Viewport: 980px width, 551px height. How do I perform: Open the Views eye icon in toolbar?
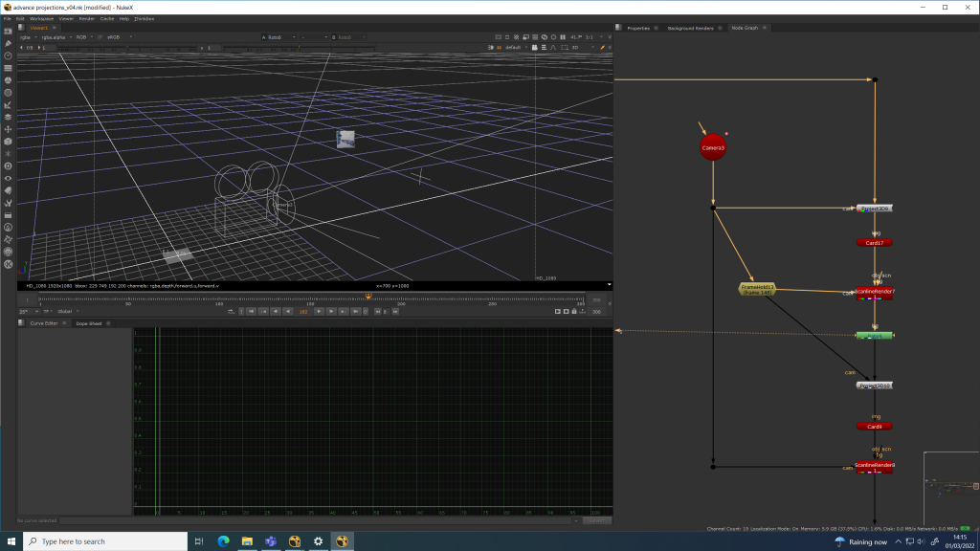point(8,178)
